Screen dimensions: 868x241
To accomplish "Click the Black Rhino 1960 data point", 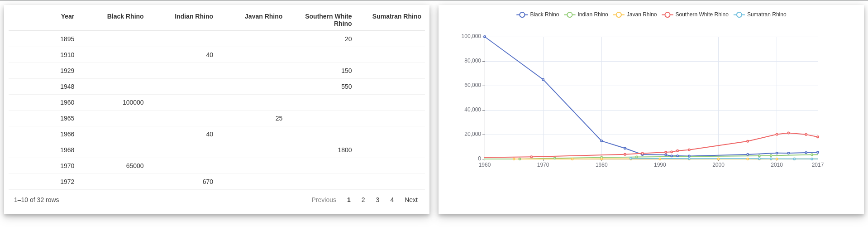I will pyautogui.click(x=485, y=37).
